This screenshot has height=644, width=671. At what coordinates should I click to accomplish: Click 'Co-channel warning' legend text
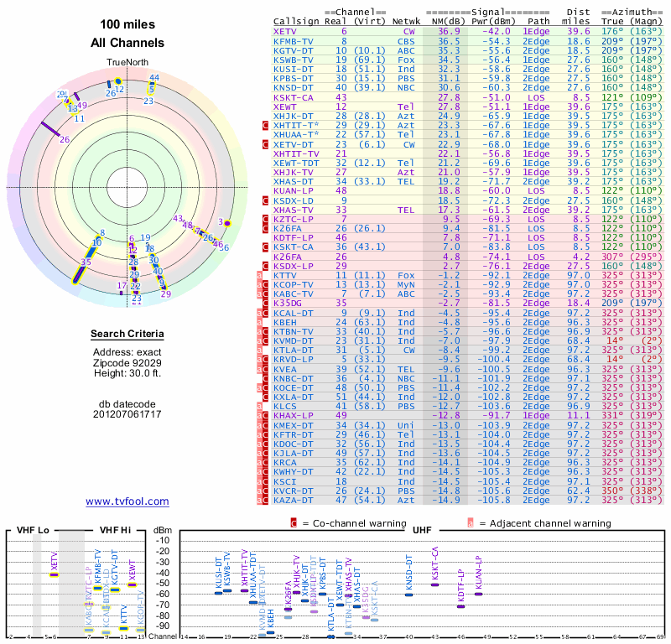[x=360, y=523]
